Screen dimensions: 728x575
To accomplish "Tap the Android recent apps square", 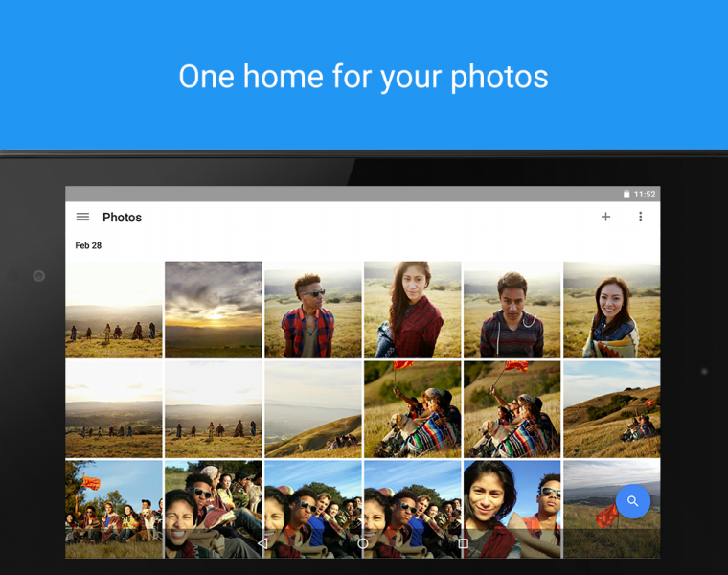I will click(x=463, y=543).
